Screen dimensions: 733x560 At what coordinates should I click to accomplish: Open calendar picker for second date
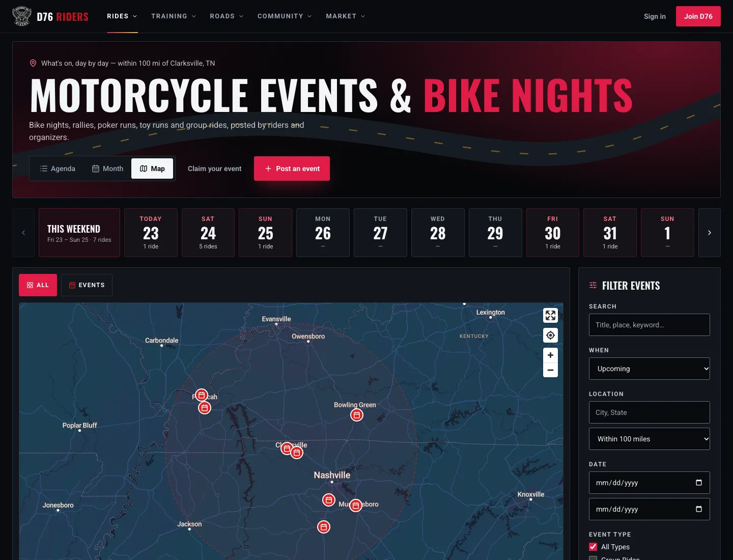(699, 509)
